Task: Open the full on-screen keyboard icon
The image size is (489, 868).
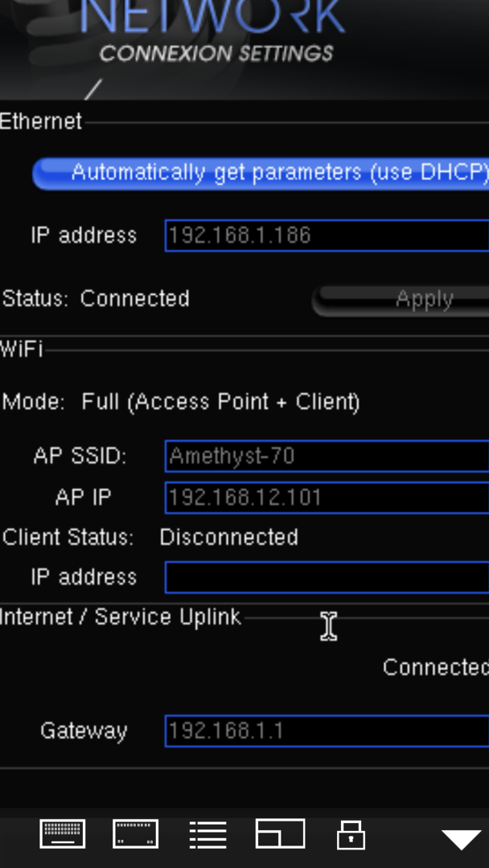Action: 63,833
